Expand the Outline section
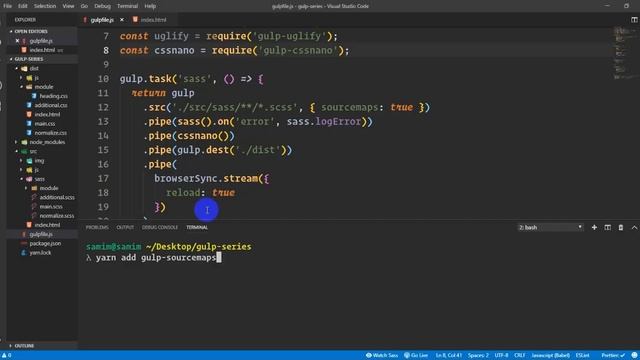Image resolution: width=640 pixels, height=360 pixels. click(24, 346)
